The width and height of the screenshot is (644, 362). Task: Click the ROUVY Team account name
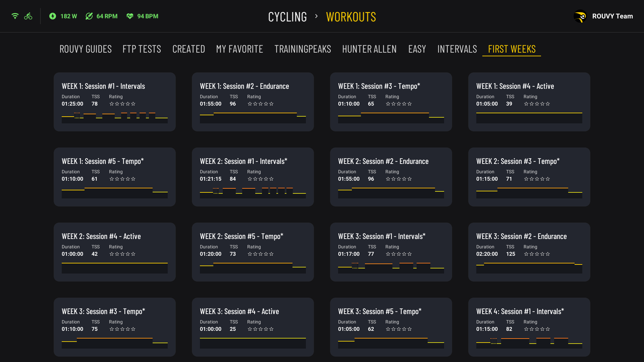(x=612, y=16)
